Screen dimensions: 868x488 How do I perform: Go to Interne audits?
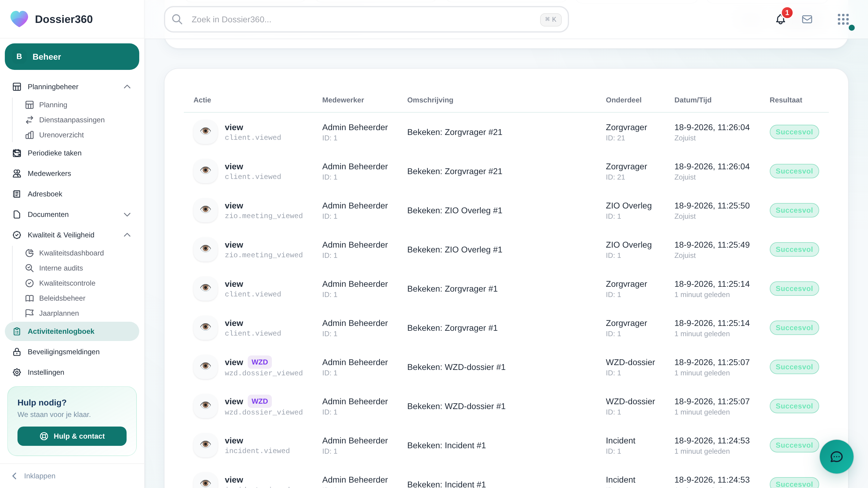coord(61,268)
